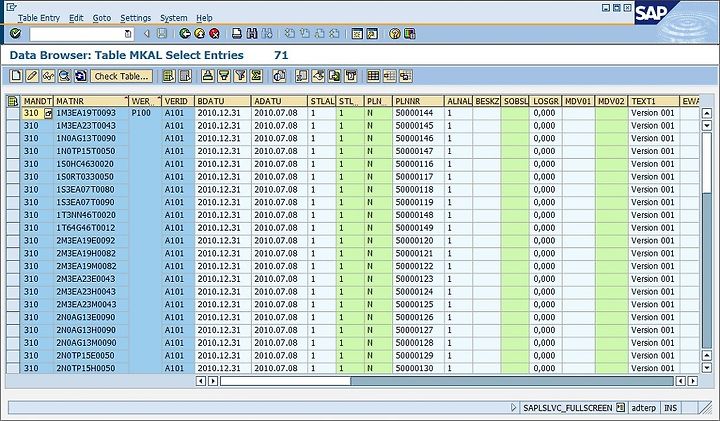Select the MATNR column header
Viewport: 720px width, 421px height.
pos(91,101)
